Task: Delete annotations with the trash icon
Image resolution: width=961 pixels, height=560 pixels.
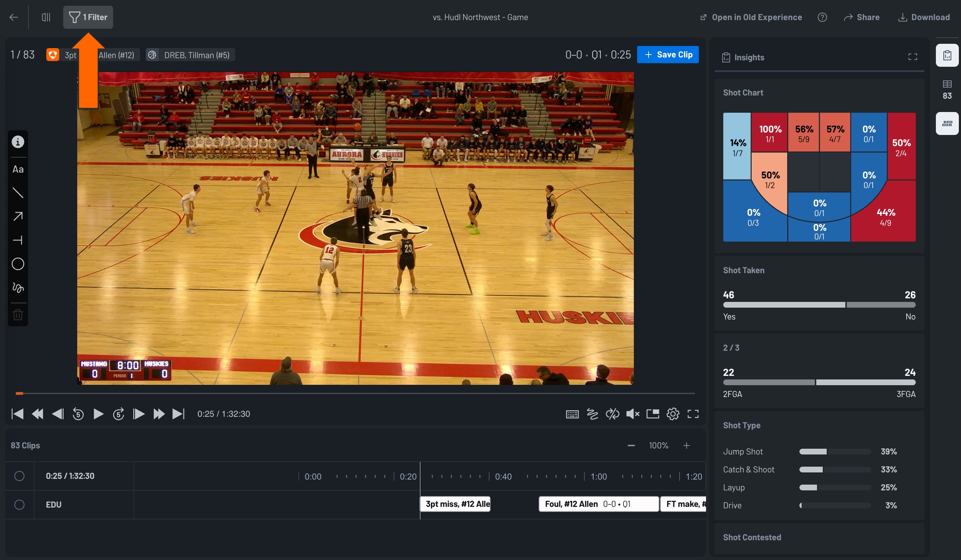Action: tap(18, 314)
